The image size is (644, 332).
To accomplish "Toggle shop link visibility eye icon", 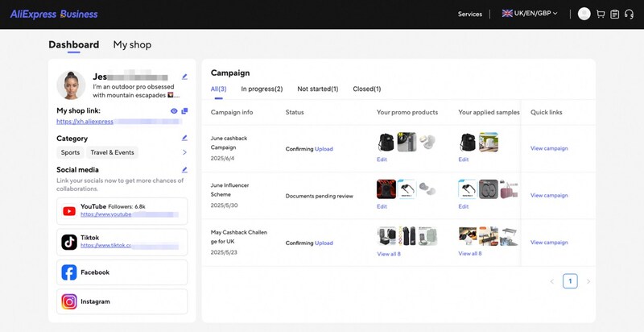I will [x=174, y=111].
